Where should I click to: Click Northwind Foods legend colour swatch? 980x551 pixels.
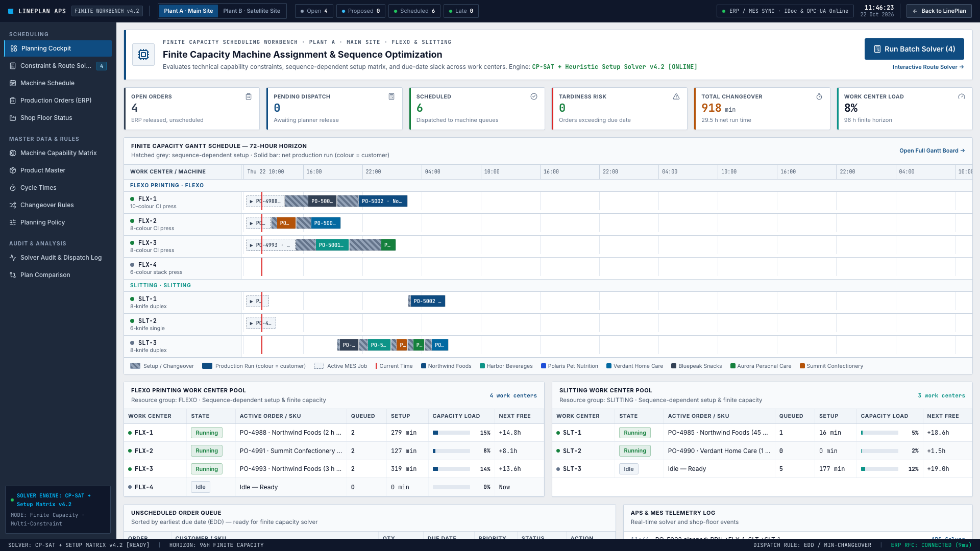pyautogui.click(x=424, y=366)
